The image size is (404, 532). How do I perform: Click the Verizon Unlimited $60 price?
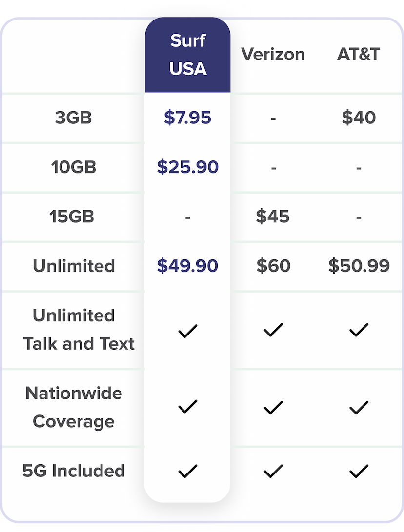click(273, 266)
